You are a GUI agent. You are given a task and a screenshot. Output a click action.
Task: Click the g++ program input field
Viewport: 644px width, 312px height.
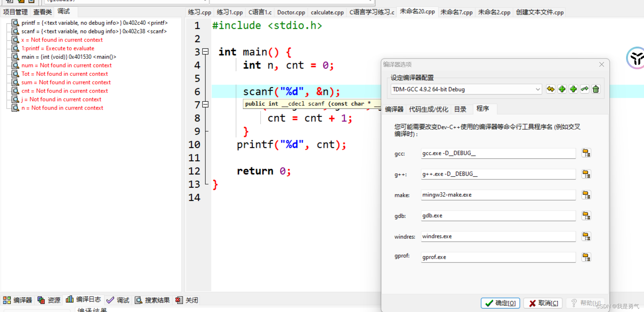498,174
